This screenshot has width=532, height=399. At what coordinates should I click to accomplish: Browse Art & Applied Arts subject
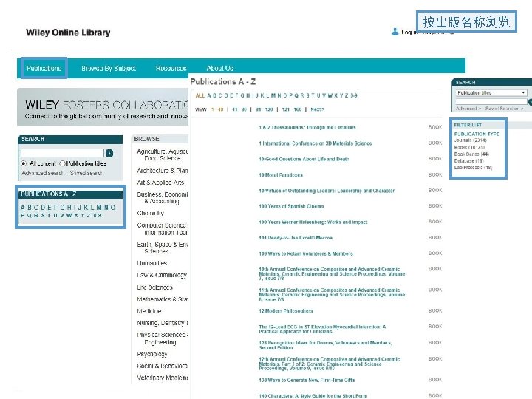click(x=160, y=183)
